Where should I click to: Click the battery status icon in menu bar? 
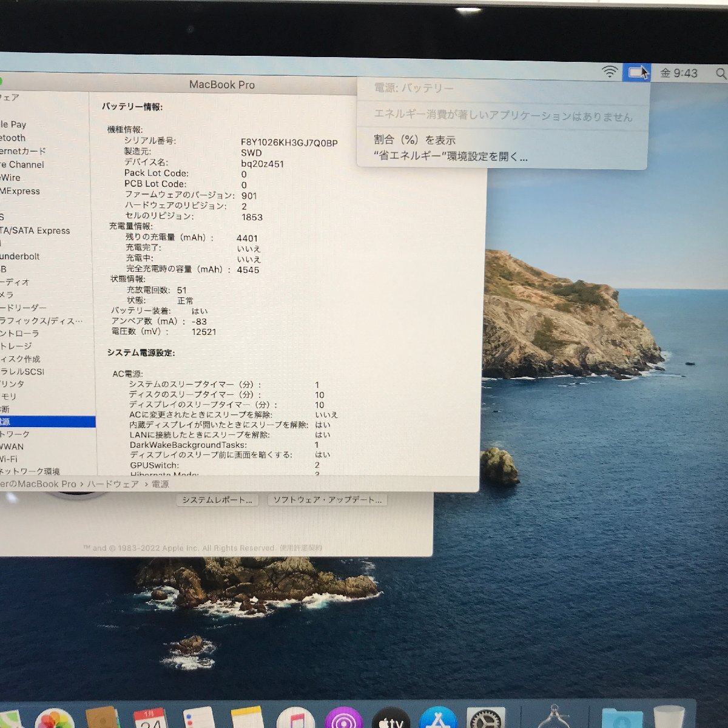tap(638, 72)
